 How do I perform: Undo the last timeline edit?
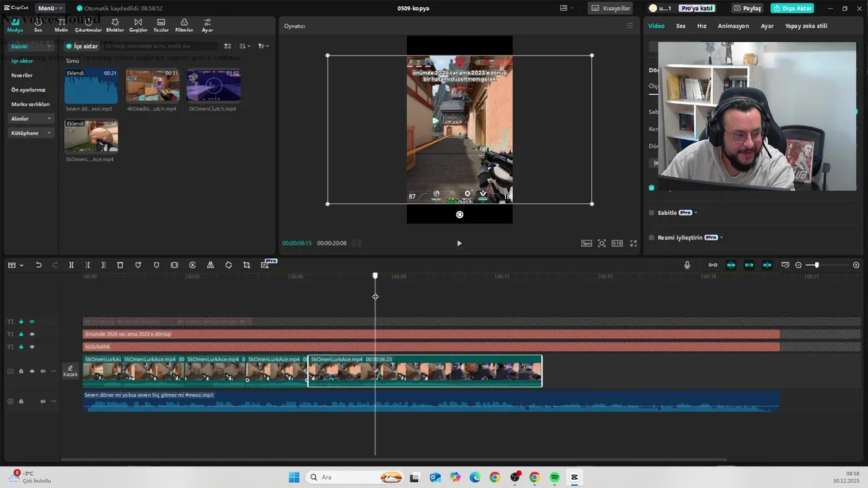[x=39, y=265]
